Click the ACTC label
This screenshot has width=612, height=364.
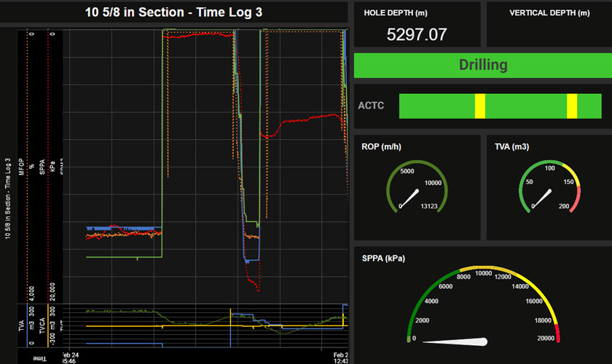click(371, 106)
